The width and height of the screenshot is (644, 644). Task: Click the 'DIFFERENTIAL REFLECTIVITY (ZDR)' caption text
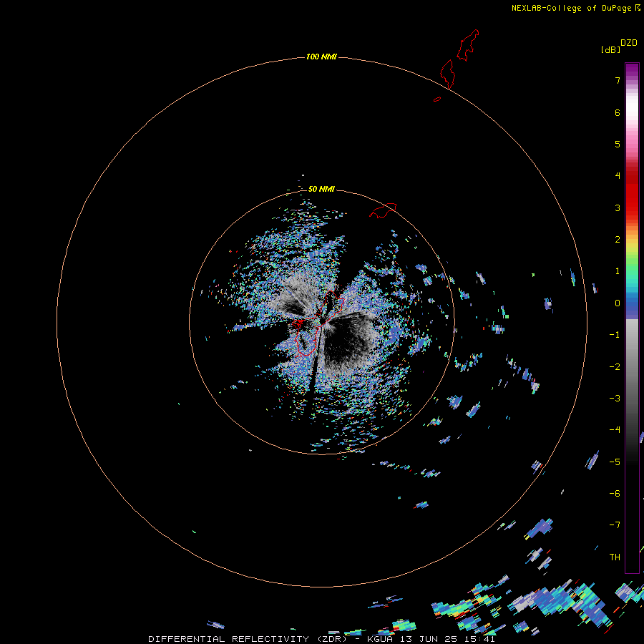point(248,639)
